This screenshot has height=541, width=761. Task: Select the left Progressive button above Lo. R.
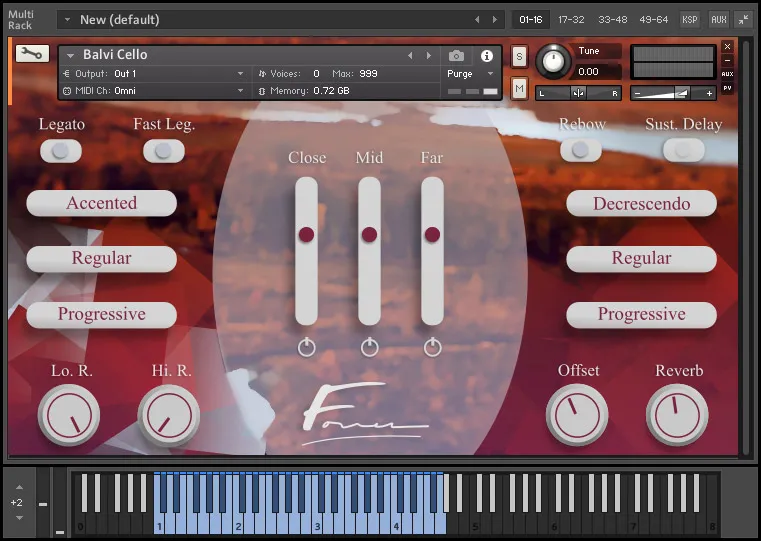pos(101,314)
